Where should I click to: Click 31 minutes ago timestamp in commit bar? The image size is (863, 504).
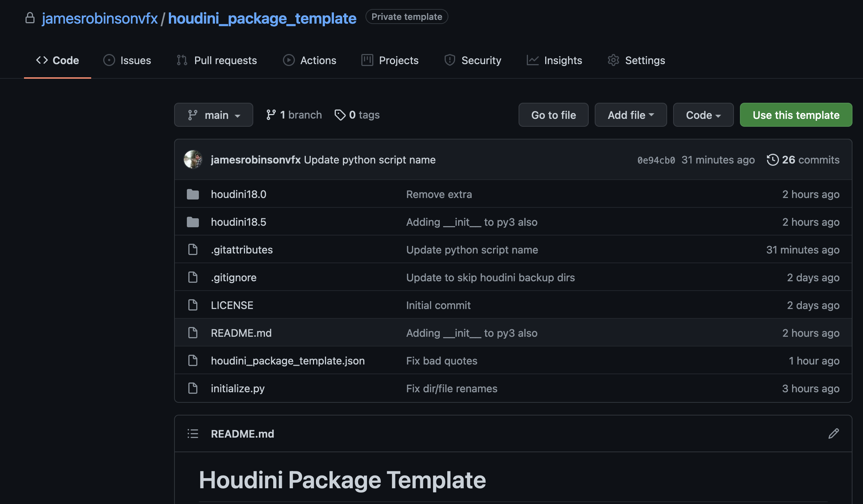718,160
